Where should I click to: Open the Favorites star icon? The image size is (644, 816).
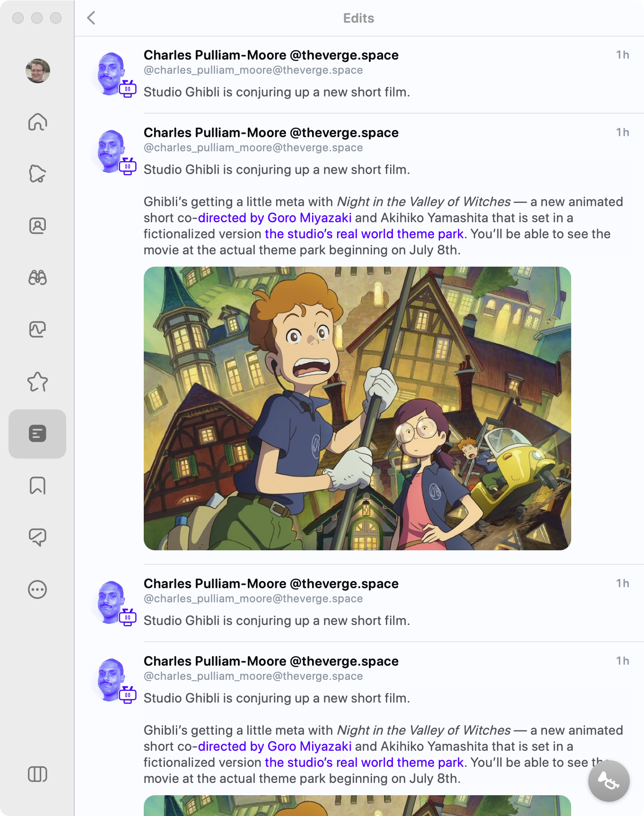(x=37, y=382)
